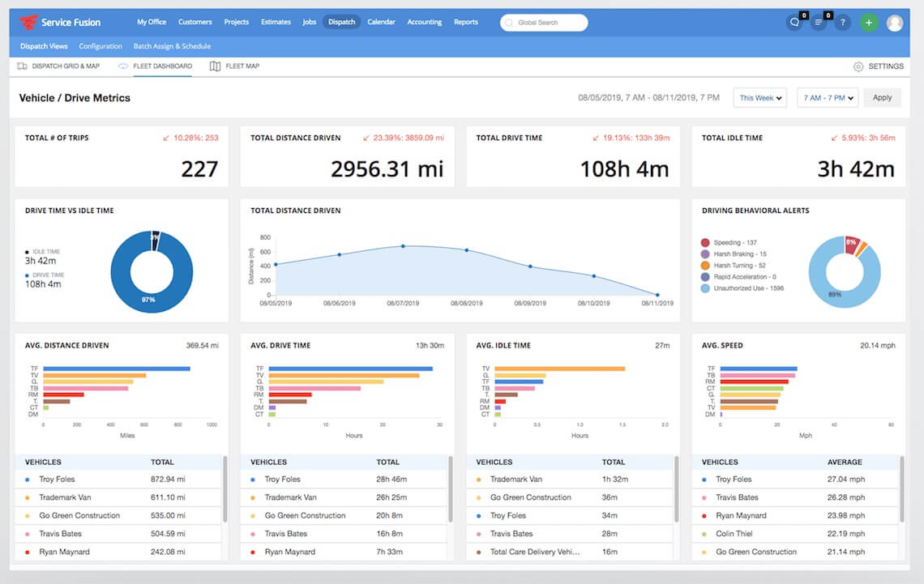Click Total Care Delivery Vehi… row
Viewport: 924px width, 584px height.
pyautogui.click(x=570, y=552)
